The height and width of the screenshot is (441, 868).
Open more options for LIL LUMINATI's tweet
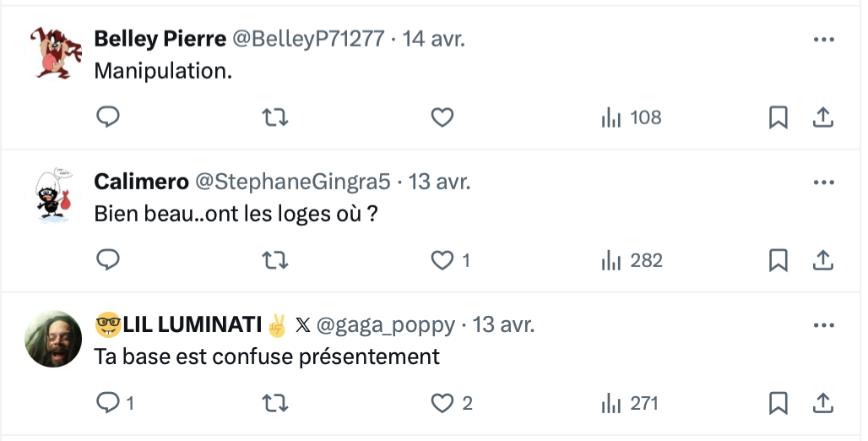pos(824,325)
